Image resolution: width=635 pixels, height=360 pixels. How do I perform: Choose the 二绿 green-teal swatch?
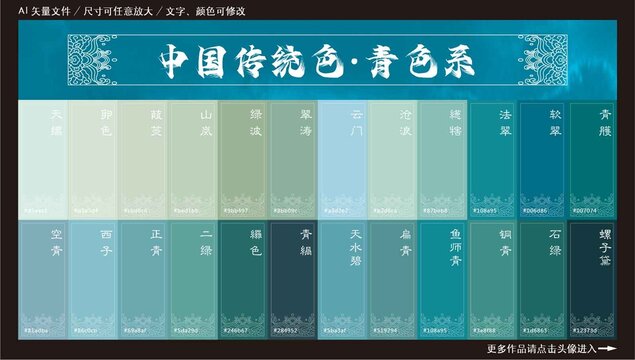(193, 279)
